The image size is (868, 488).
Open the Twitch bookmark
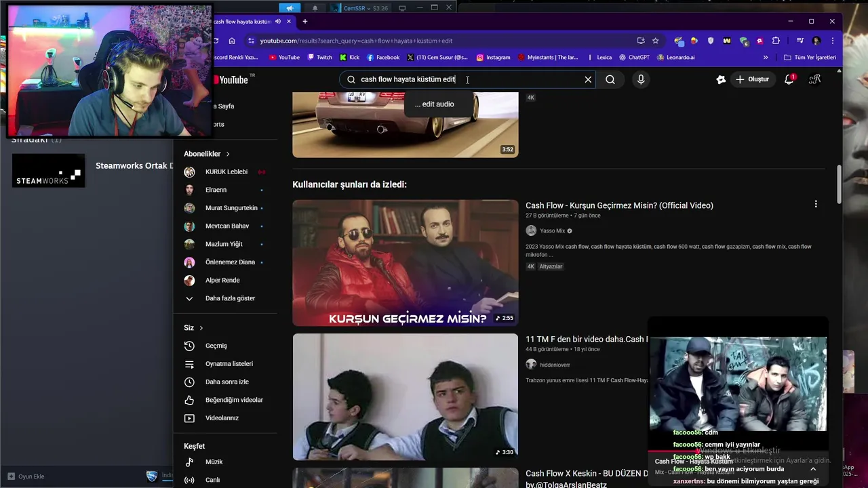coord(320,58)
